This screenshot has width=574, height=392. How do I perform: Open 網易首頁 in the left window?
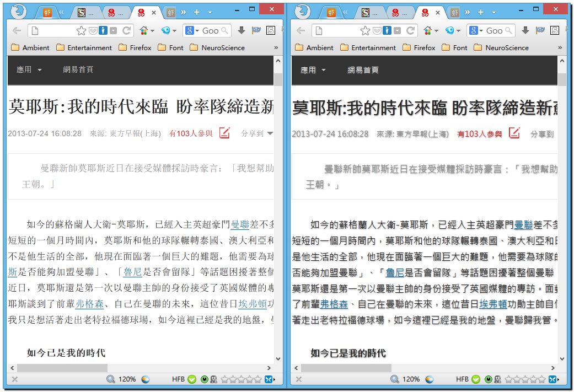pos(78,69)
